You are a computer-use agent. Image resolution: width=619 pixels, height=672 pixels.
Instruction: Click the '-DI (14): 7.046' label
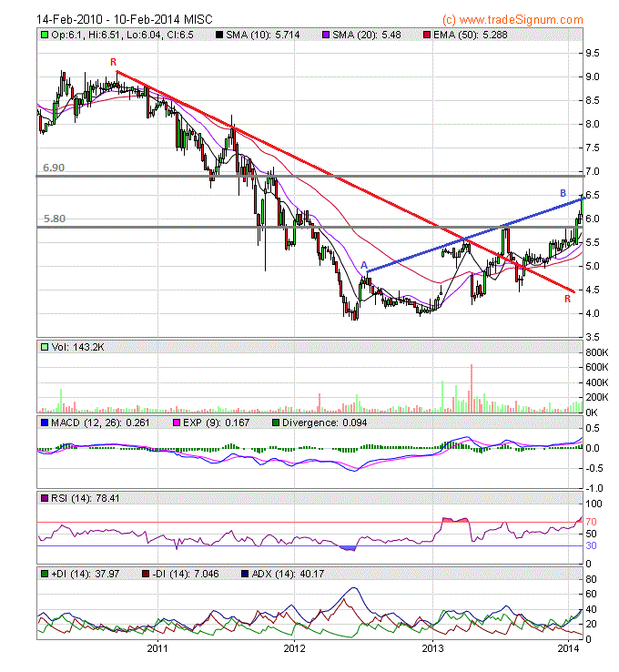(x=186, y=574)
